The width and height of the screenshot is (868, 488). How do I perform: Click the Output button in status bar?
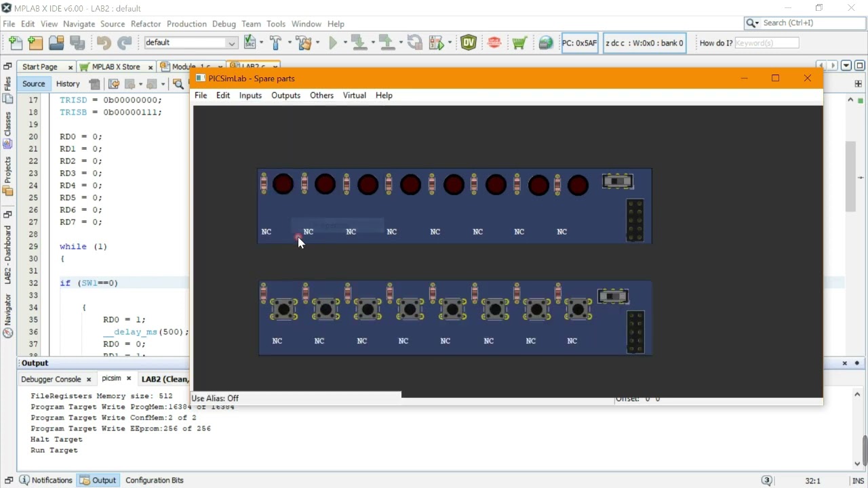tap(98, 480)
